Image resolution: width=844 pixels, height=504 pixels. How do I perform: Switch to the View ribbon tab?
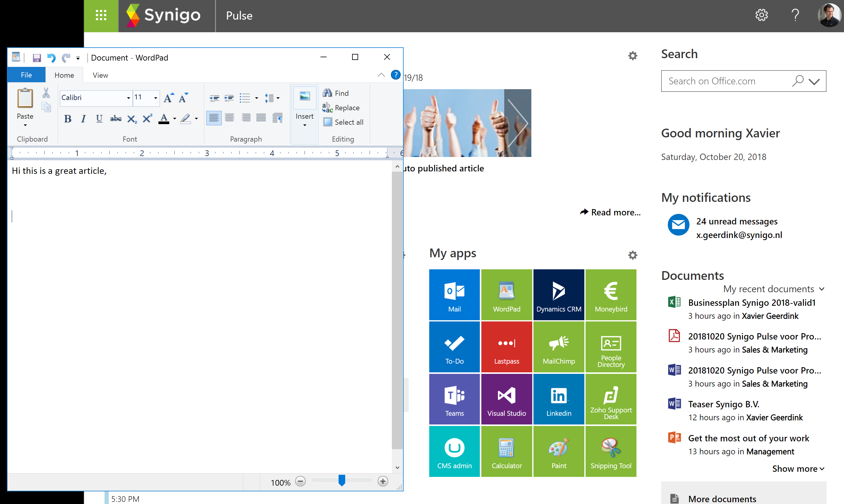[100, 75]
